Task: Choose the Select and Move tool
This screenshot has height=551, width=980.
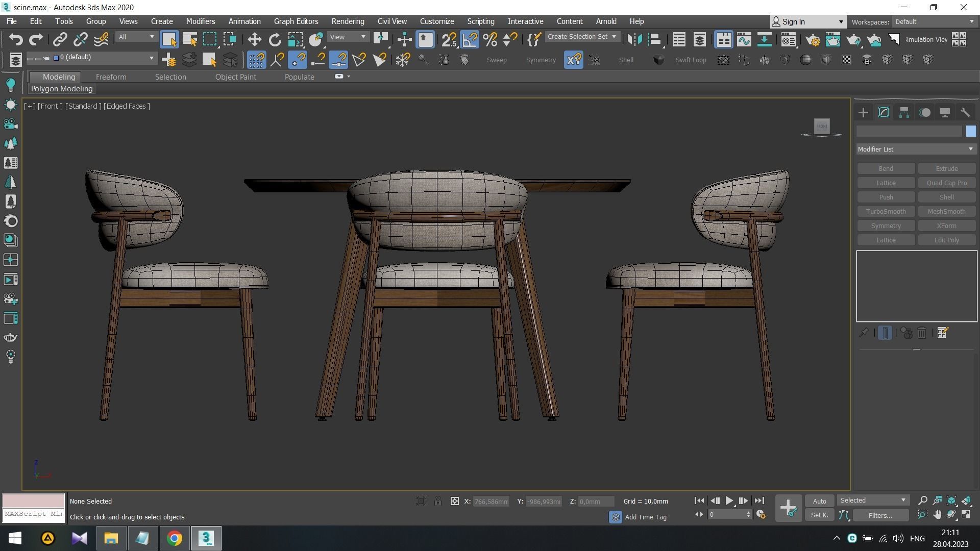Action: 254,39
